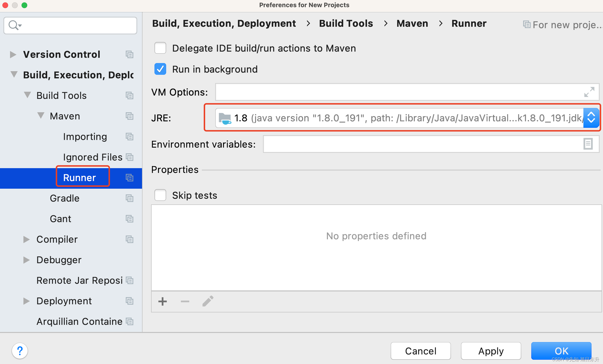Open the JRE dropdown arrow

click(591, 118)
